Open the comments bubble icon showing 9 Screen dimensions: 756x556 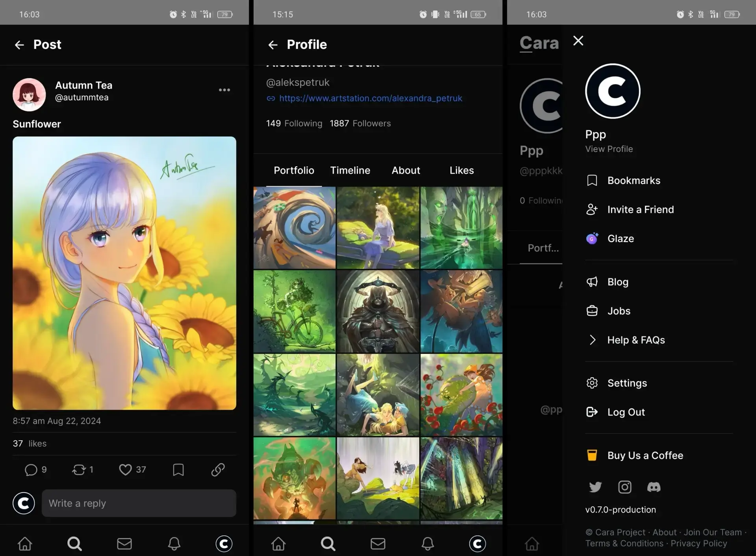pyautogui.click(x=31, y=469)
